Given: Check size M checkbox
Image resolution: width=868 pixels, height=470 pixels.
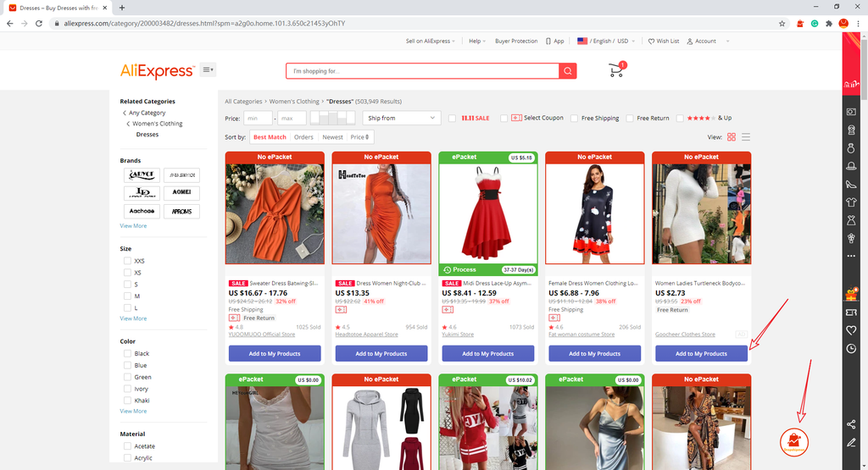Looking at the screenshot, I should point(127,296).
